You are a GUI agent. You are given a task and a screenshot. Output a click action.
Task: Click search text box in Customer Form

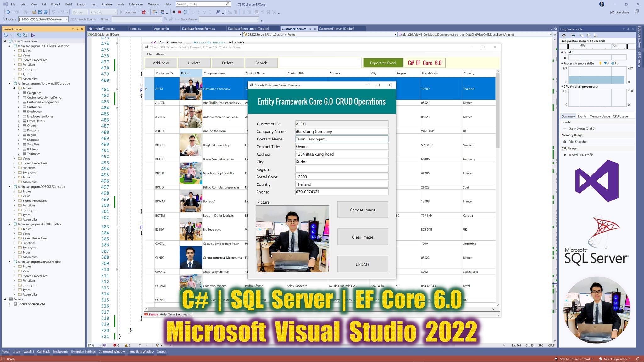point(320,63)
